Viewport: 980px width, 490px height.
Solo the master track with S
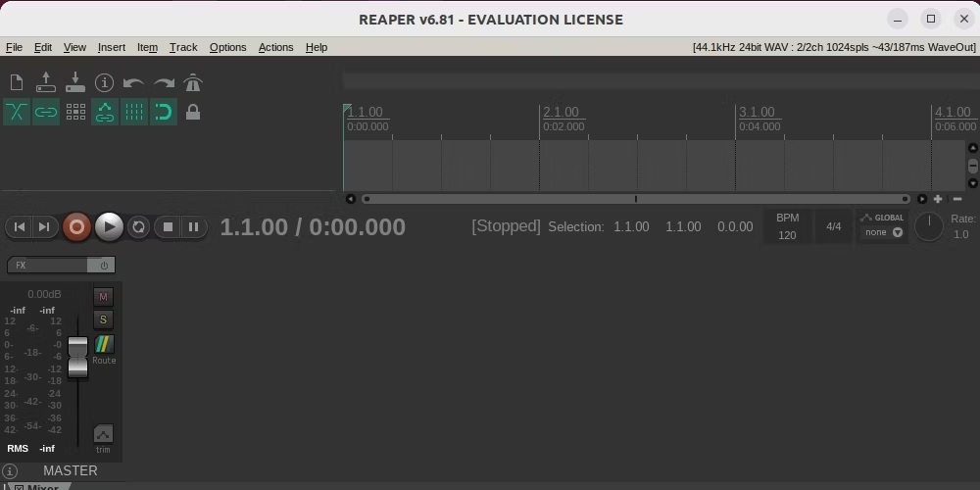(103, 320)
